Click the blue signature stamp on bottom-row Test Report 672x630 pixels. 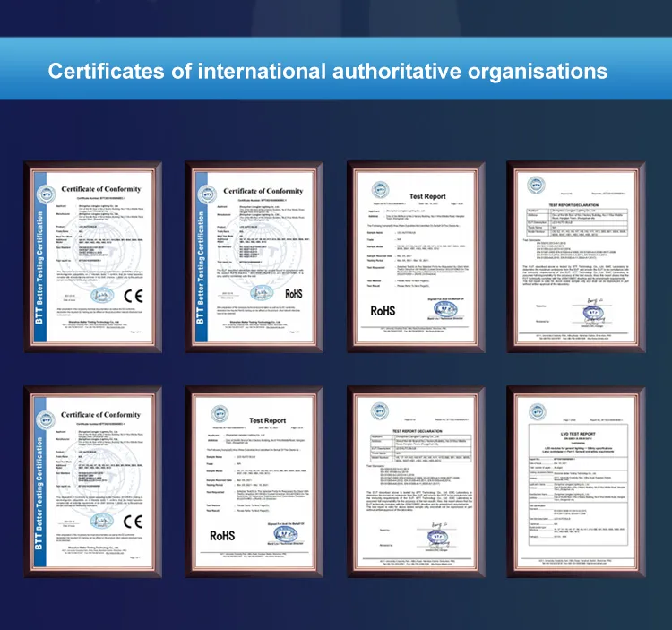(285, 534)
